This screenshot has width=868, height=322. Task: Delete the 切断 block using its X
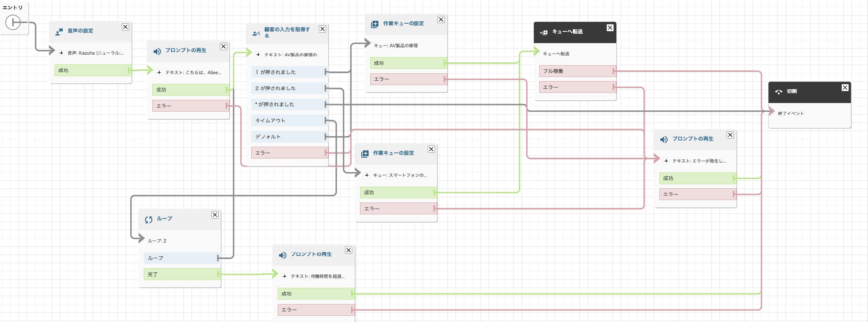[x=845, y=88]
